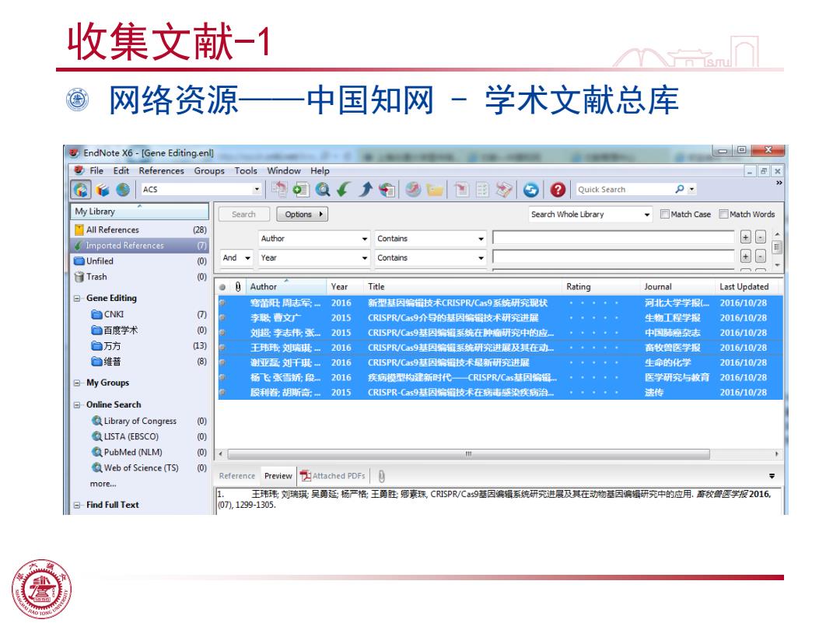The height and width of the screenshot is (630, 840).
Task: Open the And operator dropdown
Action: 247,258
